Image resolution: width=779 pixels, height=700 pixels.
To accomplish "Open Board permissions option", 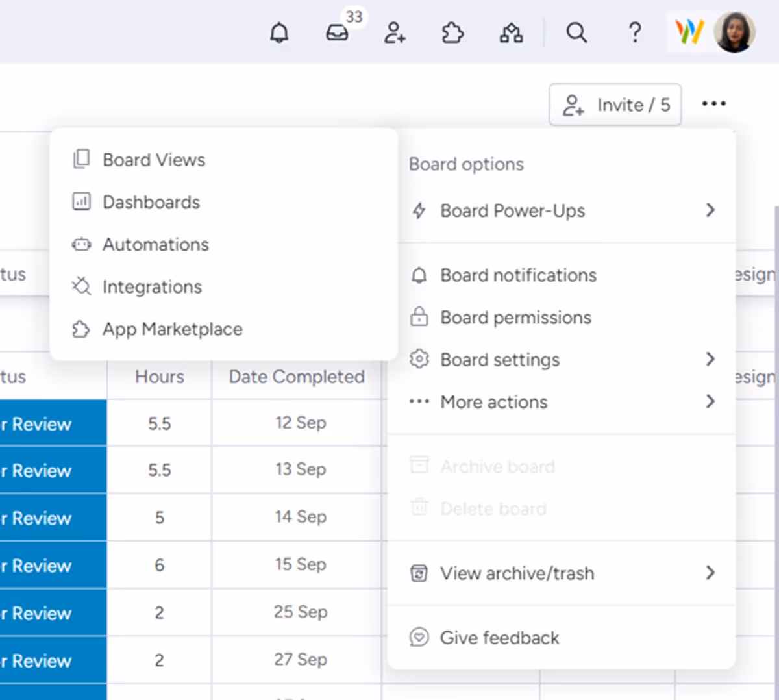I will pos(563,318).
